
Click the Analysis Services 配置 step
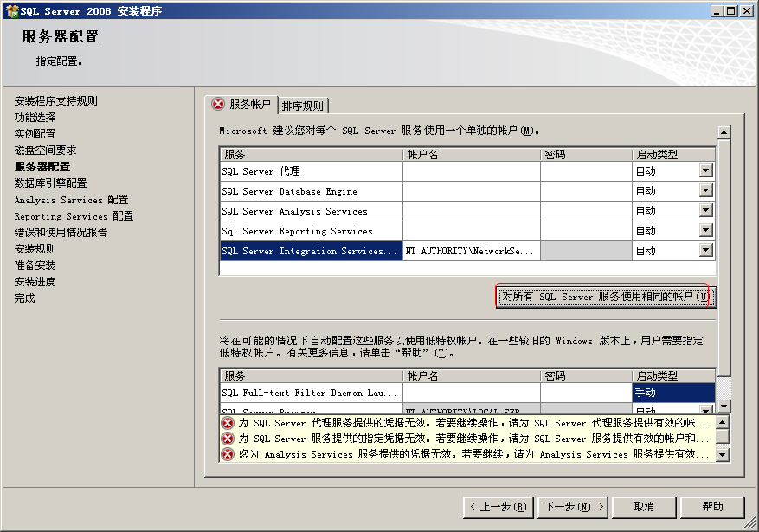[x=71, y=199]
